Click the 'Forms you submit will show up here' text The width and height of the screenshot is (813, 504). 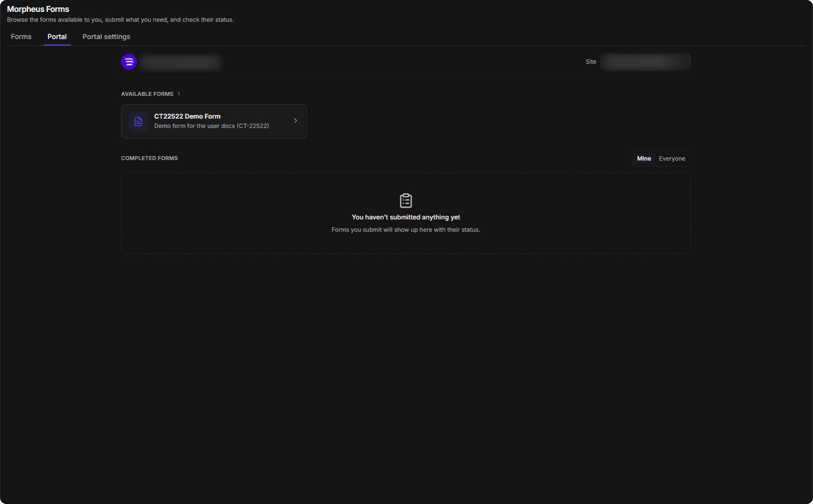click(406, 230)
